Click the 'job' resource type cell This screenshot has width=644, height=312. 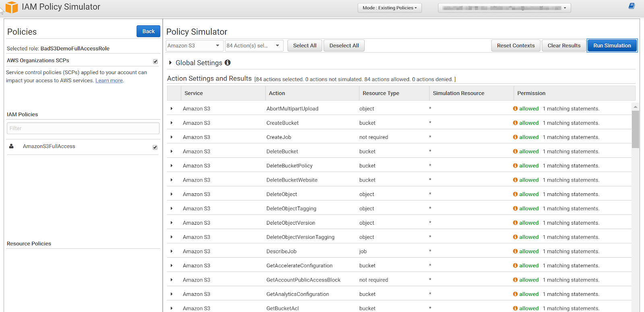click(363, 251)
